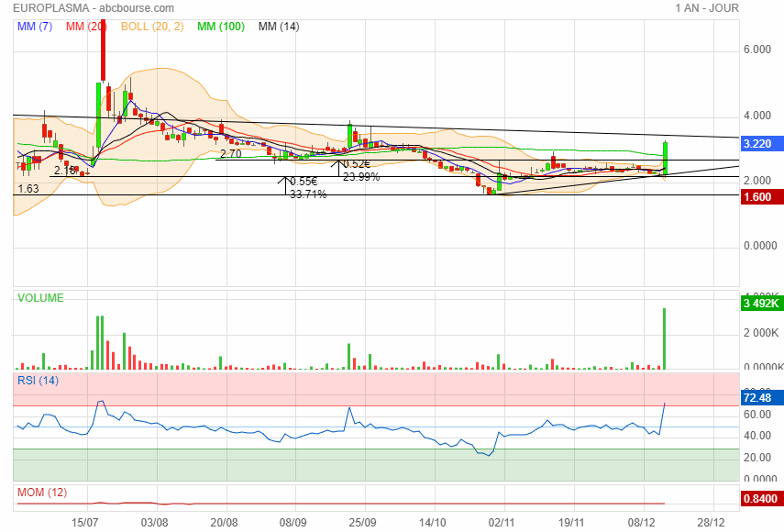The width and height of the screenshot is (784, 532).
Task: Select the MM (7) legend label
Action: click(x=35, y=27)
